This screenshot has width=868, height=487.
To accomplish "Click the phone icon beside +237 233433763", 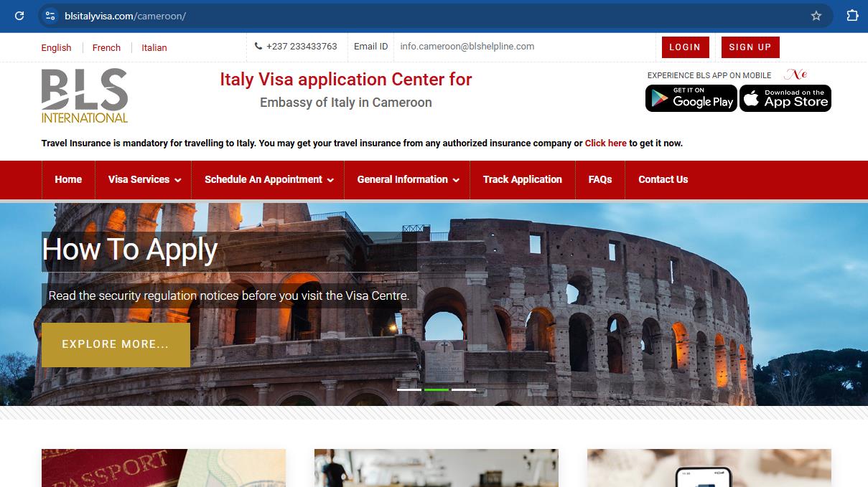I will tap(257, 46).
